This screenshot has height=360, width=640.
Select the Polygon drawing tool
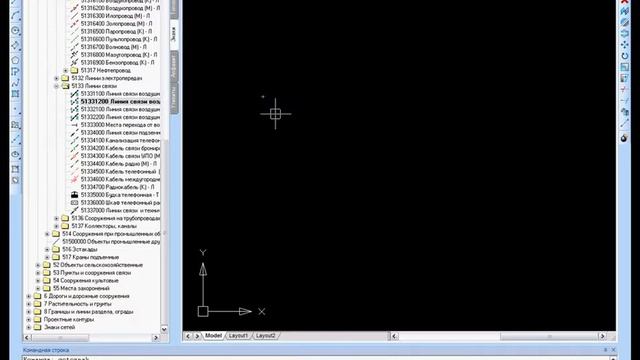point(15,60)
